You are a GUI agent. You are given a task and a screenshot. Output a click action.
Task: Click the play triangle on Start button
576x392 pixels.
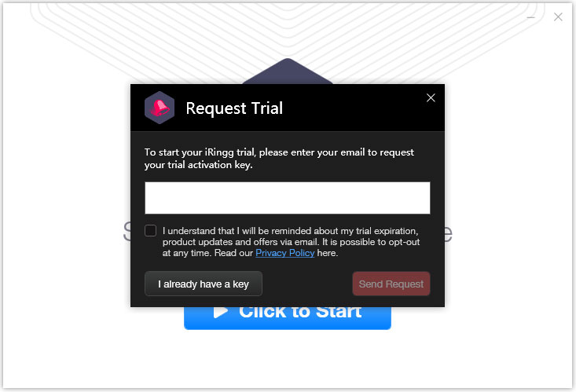point(221,312)
